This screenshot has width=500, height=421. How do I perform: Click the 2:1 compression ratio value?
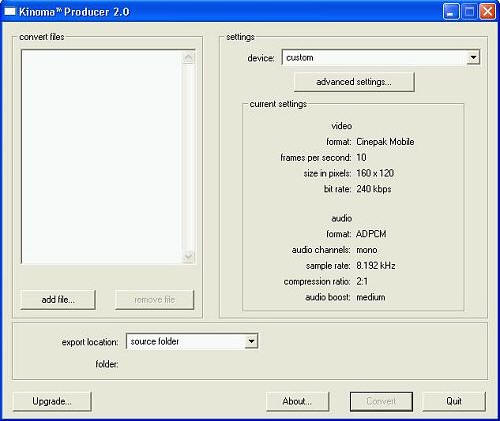[x=362, y=281]
